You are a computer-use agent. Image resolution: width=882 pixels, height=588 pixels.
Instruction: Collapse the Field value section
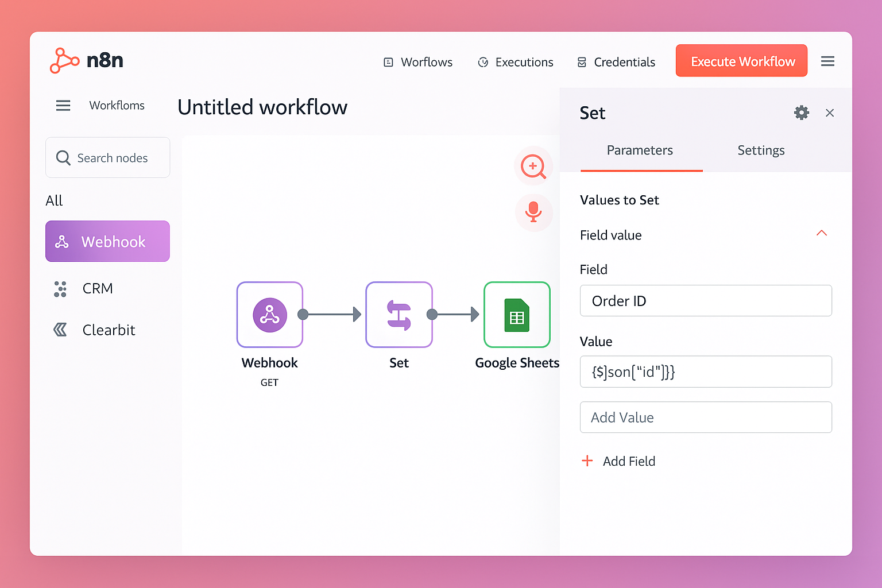(x=821, y=233)
